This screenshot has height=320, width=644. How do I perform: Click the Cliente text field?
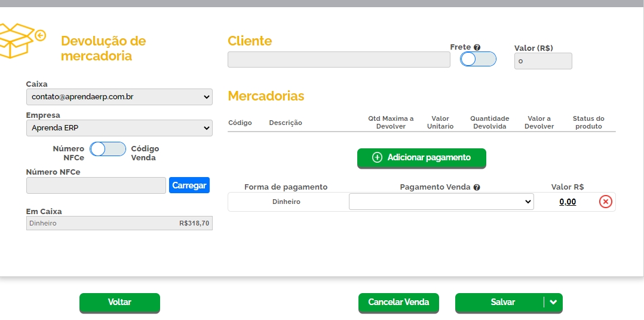339,60
